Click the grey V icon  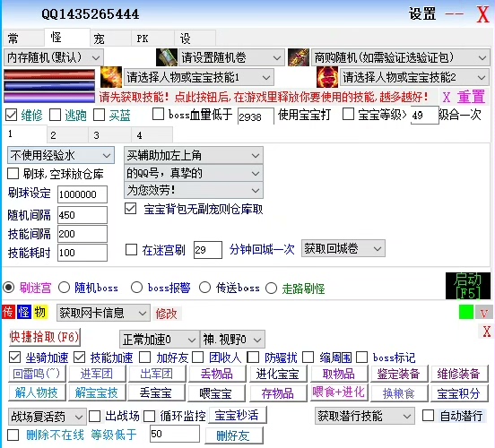484,313
